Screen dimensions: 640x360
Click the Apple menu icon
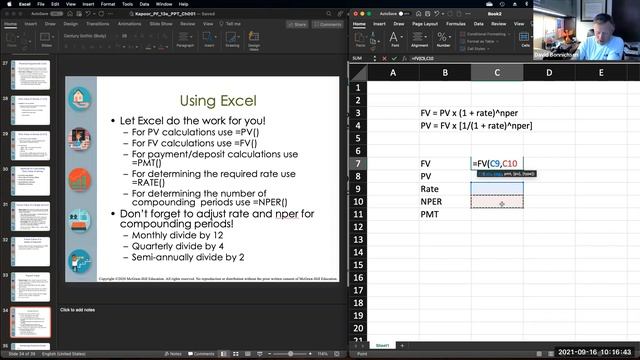click(9, 4)
